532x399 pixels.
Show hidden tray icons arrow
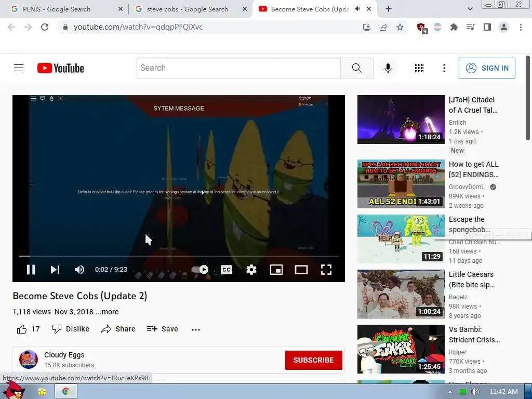click(450, 392)
